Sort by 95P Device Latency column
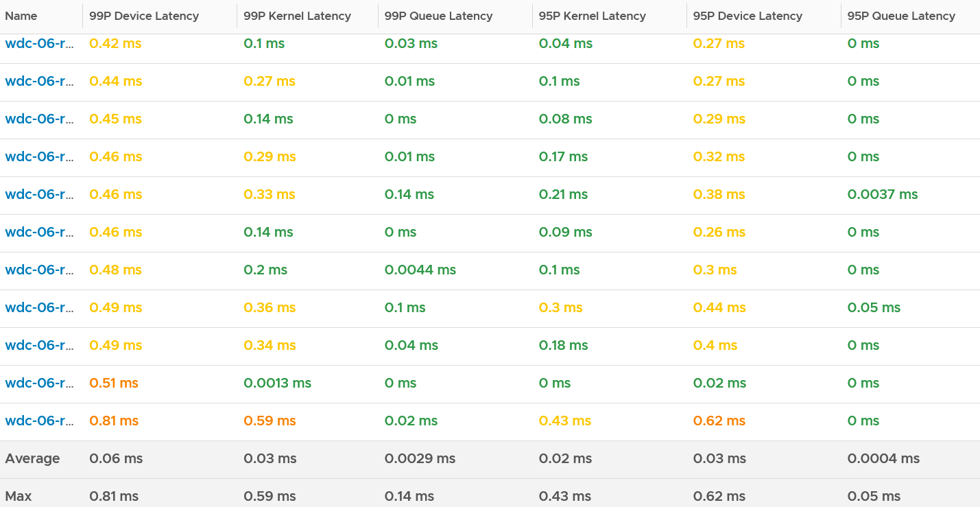980x507 pixels. click(748, 16)
